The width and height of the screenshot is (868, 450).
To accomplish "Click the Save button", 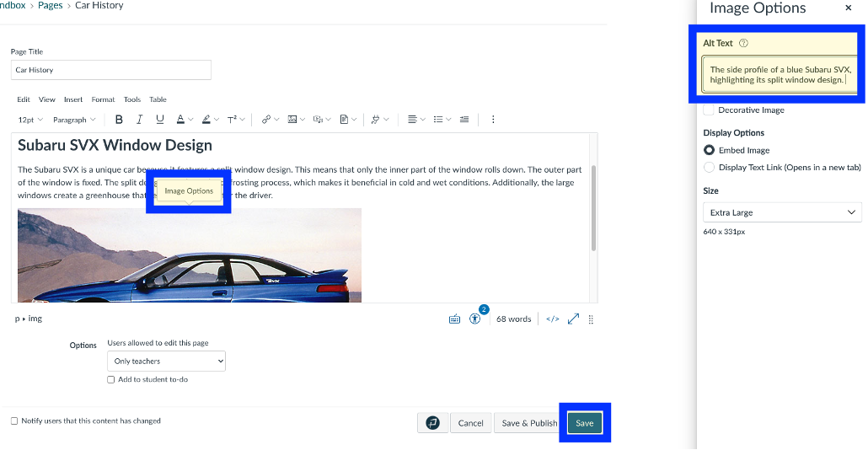I will point(585,423).
